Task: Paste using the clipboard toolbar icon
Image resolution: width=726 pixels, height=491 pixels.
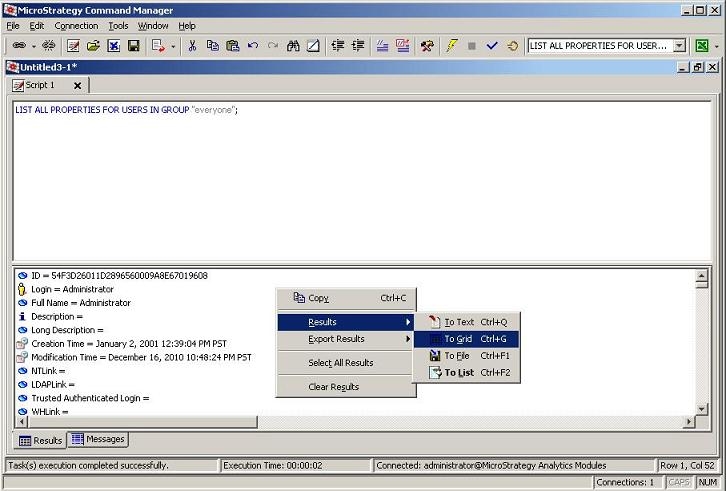Action: [232, 45]
